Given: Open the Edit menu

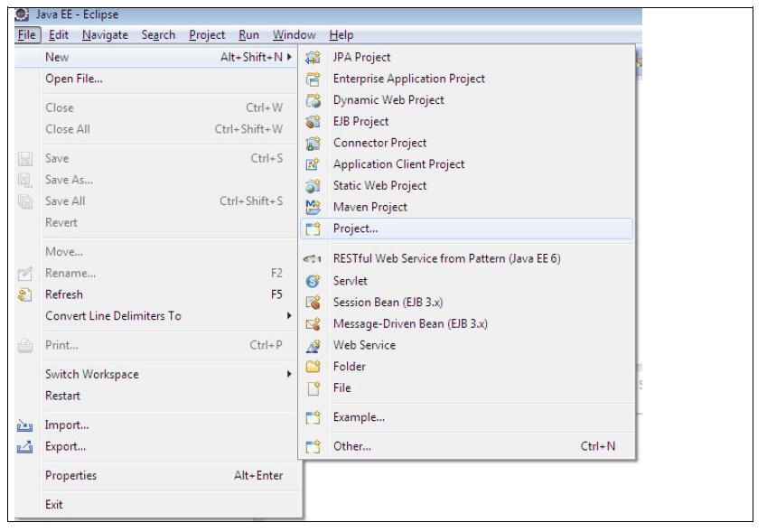Looking at the screenshot, I should pyautogui.click(x=58, y=35).
